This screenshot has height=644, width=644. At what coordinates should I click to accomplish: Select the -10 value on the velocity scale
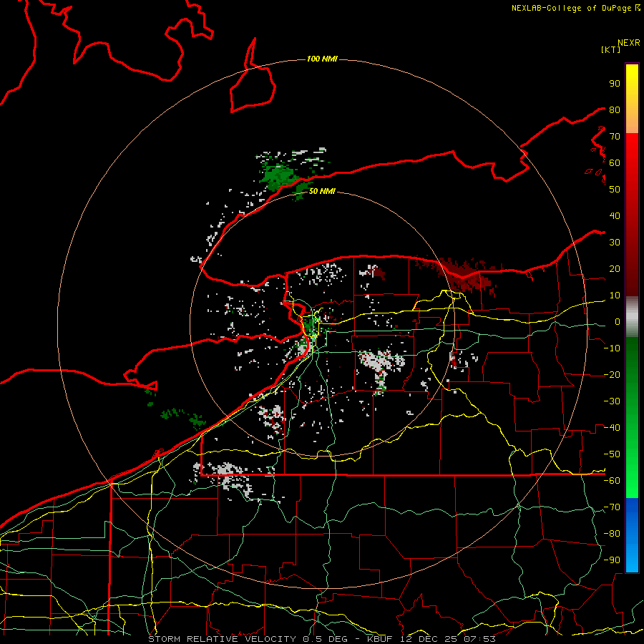[612, 348]
